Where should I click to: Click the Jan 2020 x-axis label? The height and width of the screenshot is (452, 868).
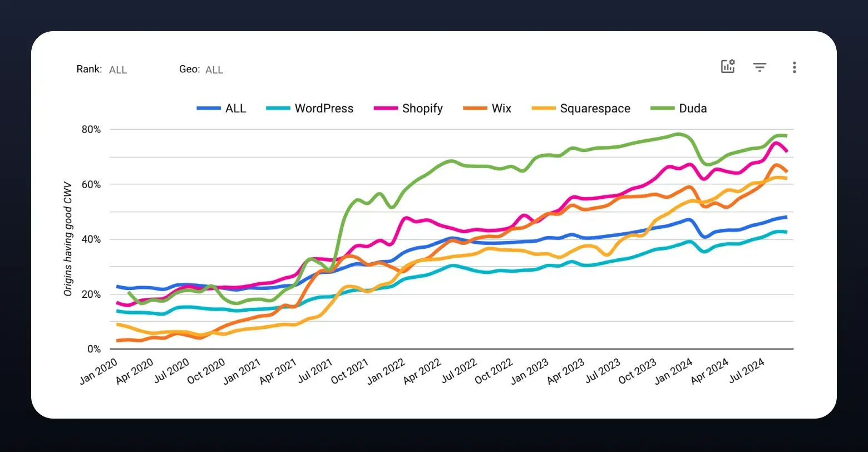[x=98, y=371]
